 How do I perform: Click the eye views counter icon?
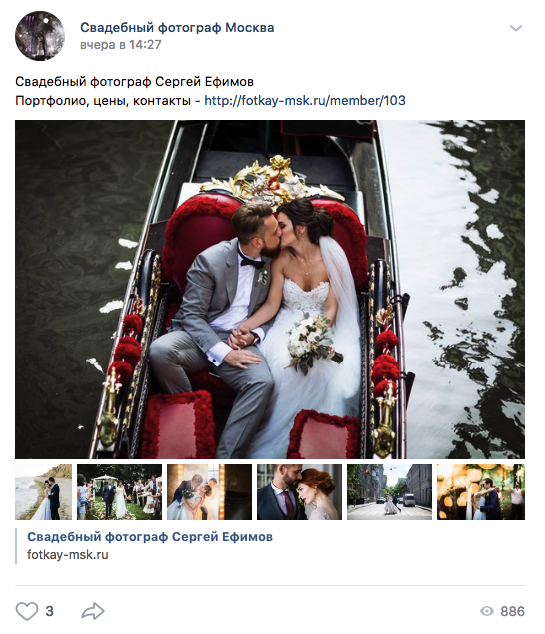pos(487,611)
